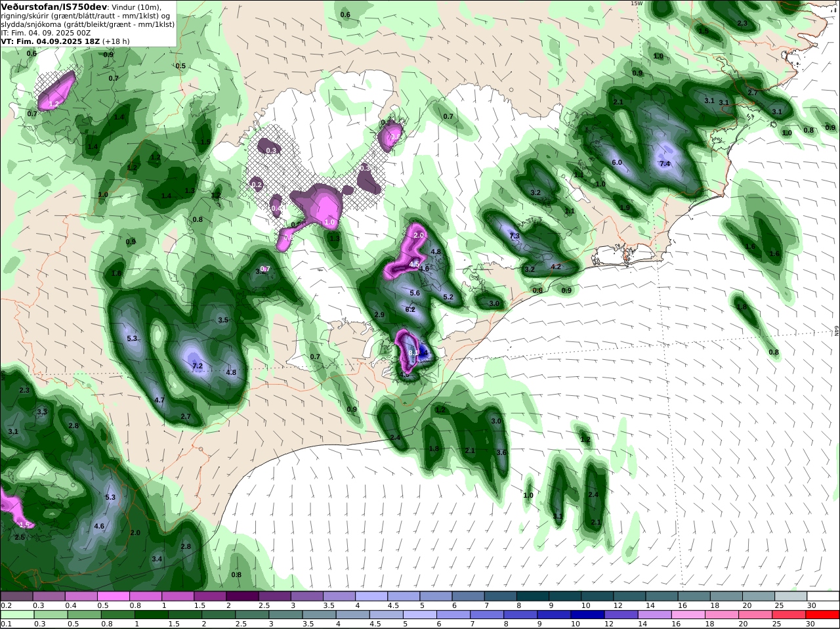Image resolution: width=840 pixels, height=629 pixels.
Task: Click the 2.9 precipitation value on the map
Action: pyautogui.click(x=379, y=314)
